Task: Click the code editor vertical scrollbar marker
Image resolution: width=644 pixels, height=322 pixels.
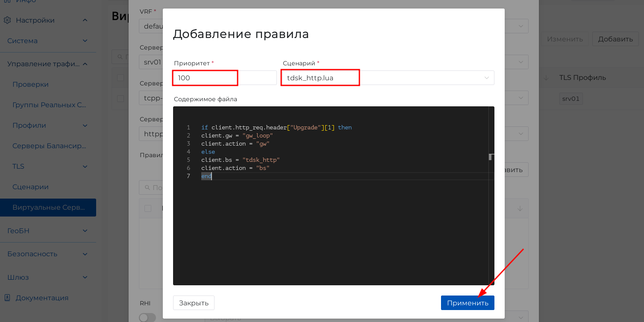Action: point(491,157)
